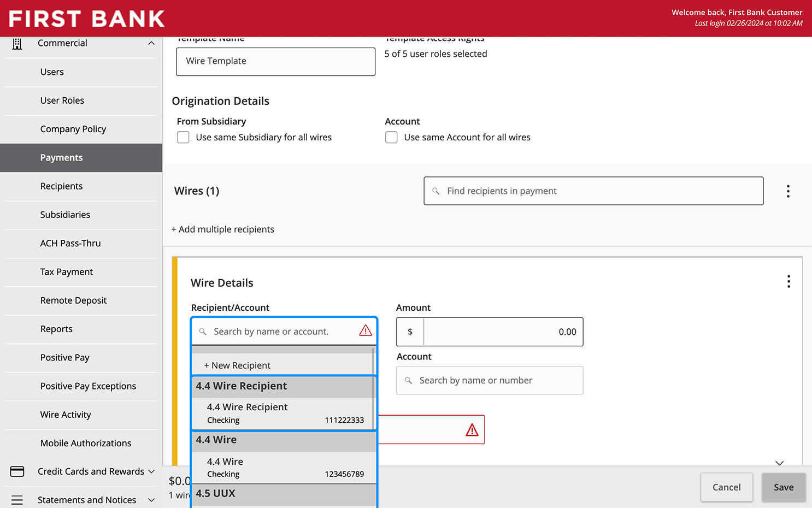Click the Find recipients in payment field

tap(593, 191)
